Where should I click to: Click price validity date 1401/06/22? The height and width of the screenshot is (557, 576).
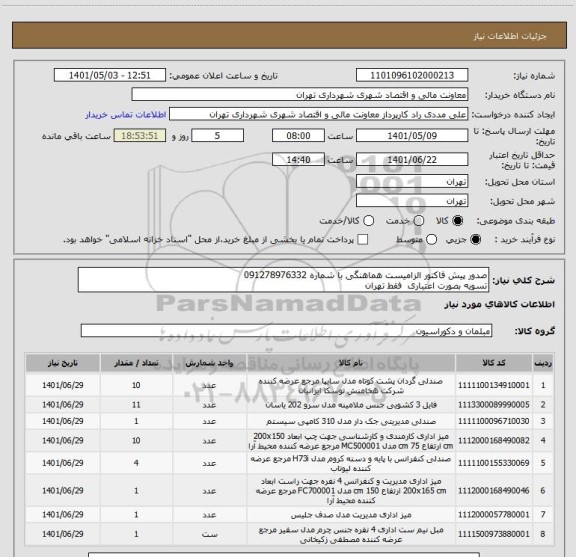[412, 159]
